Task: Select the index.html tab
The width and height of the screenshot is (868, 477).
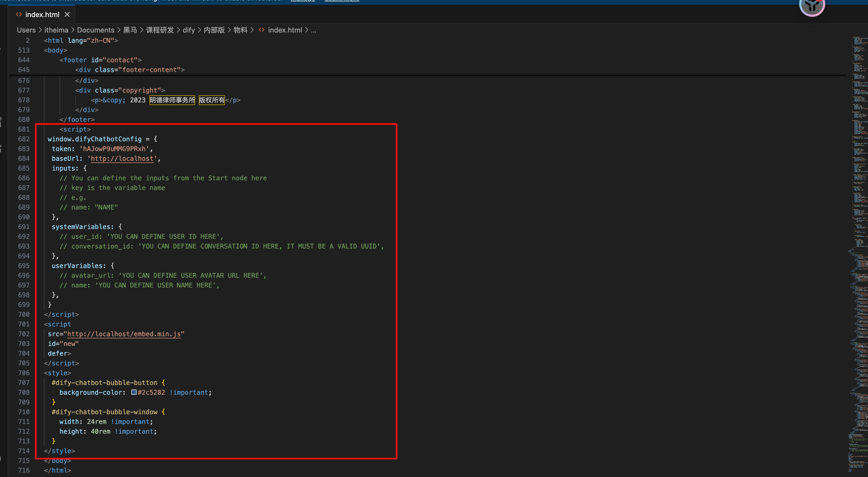Action: pos(42,14)
